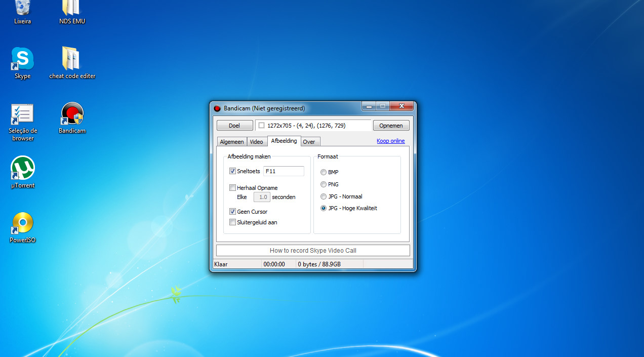
Task: Switch to the Algemeen tab
Action: pos(232,142)
